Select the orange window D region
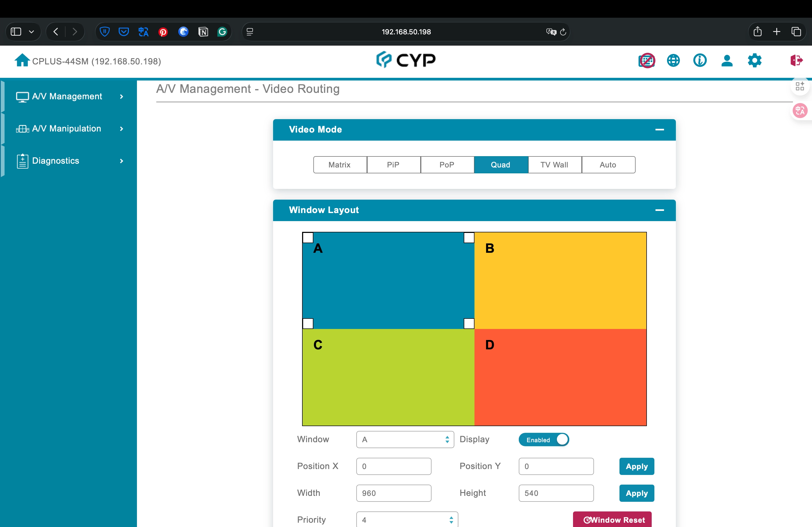The image size is (812, 527). [x=560, y=377]
